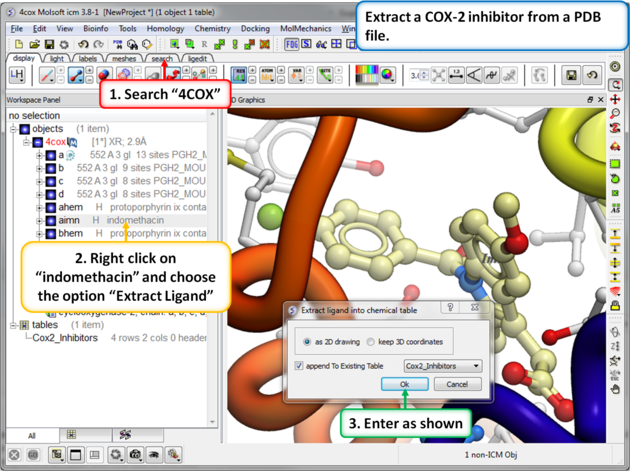
Task: Toggle the FOG display button
Action: click(291, 44)
